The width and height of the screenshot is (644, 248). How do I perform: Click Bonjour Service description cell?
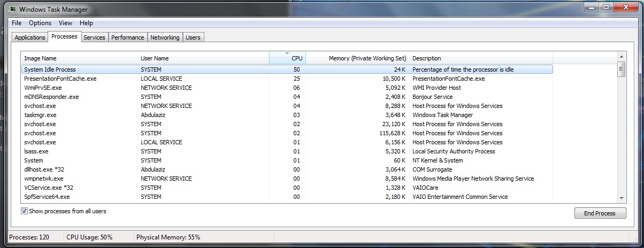point(432,97)
